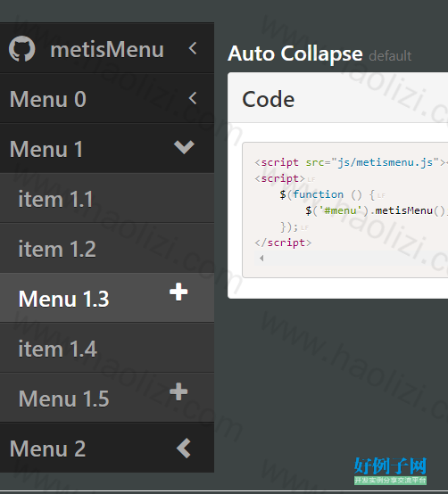Select the Menu 2 label
This screenshot has width=448, height=494.
coord(47,449)
